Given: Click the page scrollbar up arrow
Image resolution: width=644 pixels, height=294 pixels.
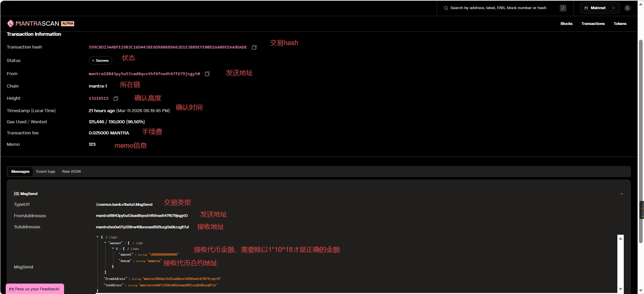Looking at the screenshot, I should [641, 4].
